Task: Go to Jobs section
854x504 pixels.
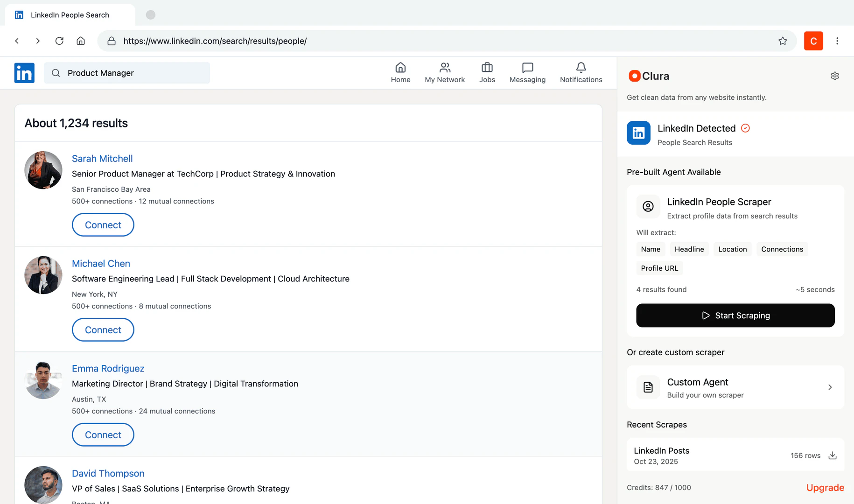Action: point(487,73)
